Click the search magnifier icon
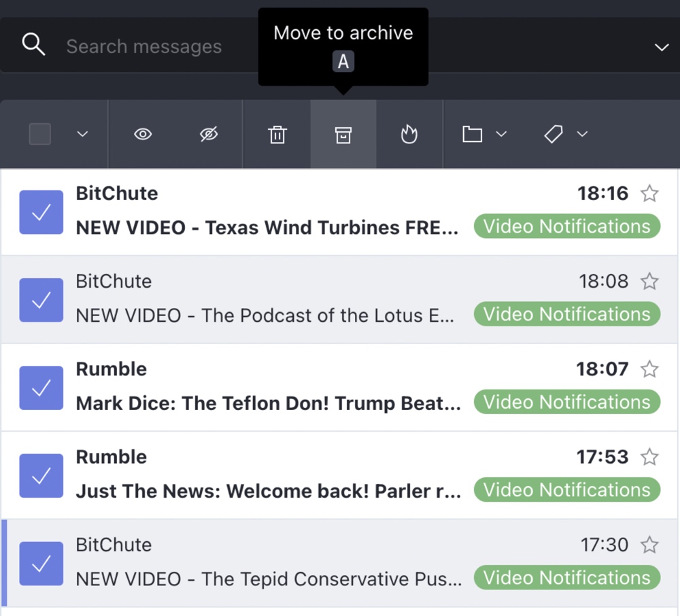 coord(33,45)
